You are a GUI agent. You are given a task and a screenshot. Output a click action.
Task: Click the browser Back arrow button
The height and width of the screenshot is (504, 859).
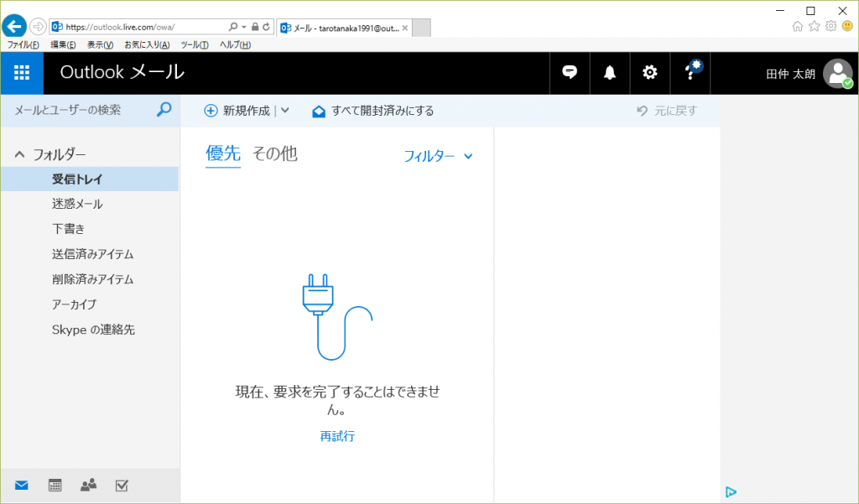point(14,26)
